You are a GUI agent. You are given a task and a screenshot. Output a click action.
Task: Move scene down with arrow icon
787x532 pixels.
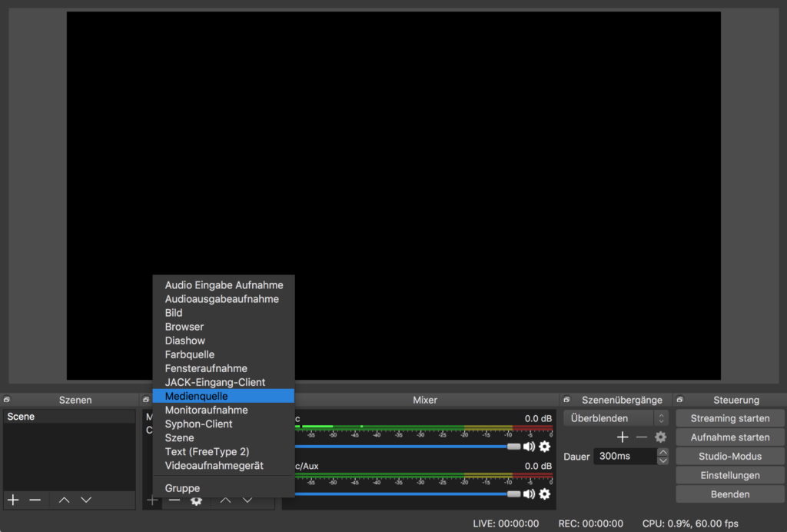pyautogui.click(x=86, y=500)
